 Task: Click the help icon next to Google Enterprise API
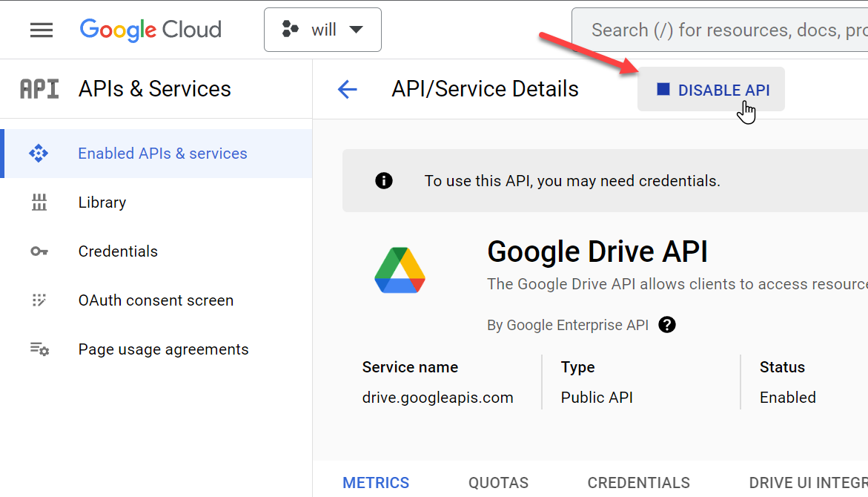pos(667,325)
